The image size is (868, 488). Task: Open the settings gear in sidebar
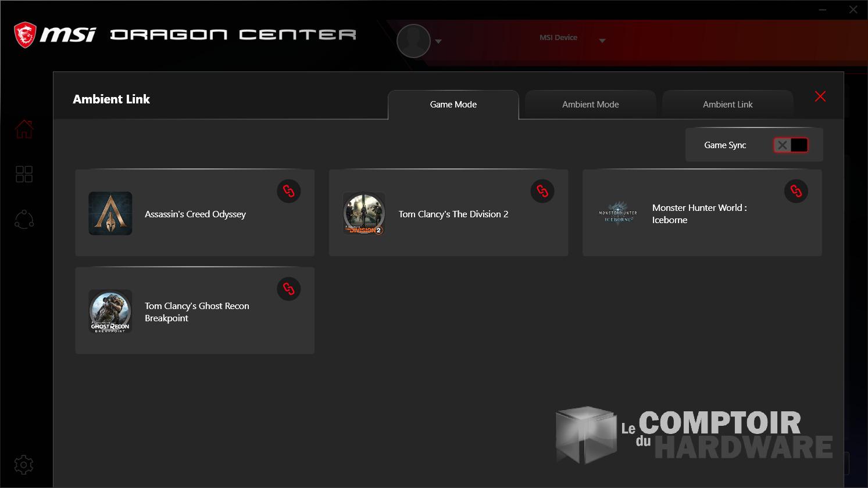[x=24, y=465]
